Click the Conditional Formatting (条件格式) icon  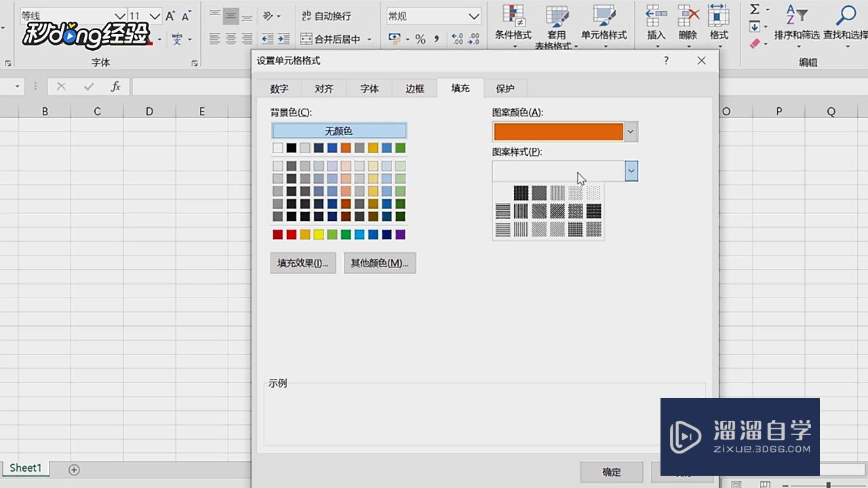(x=513, y=16)
